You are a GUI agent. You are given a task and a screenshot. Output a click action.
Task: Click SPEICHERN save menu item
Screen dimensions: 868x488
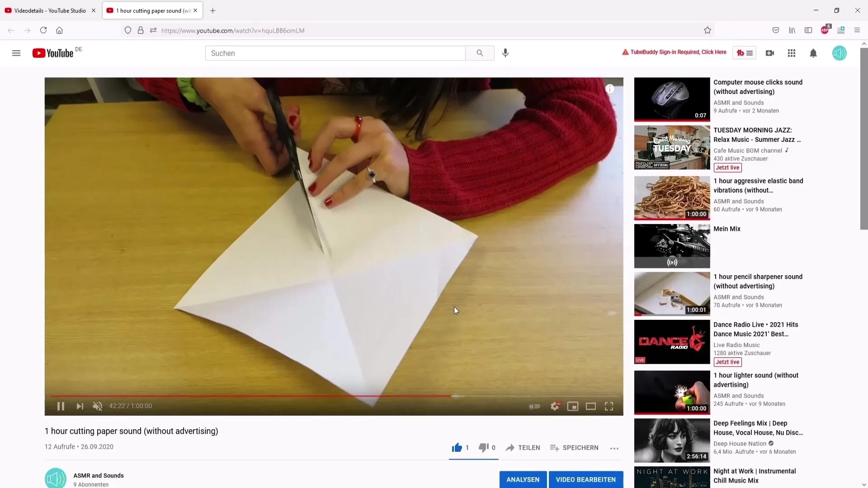(x=574, y=447)
